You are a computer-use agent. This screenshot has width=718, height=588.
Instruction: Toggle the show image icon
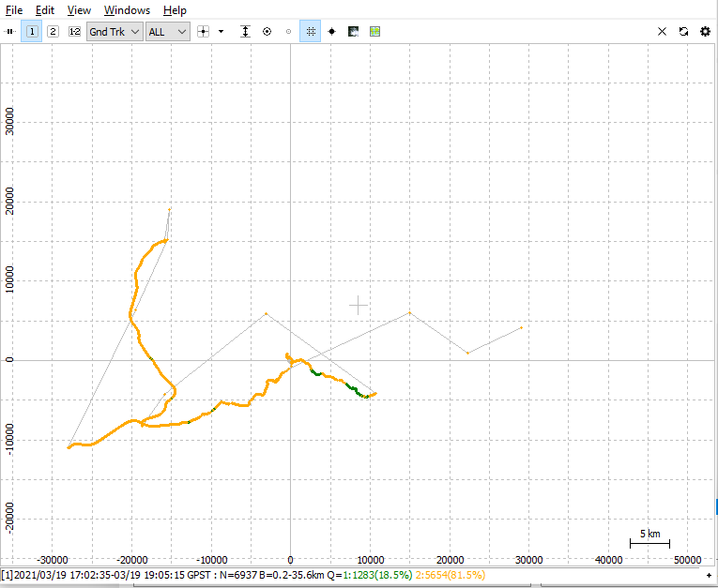[353, 32]
